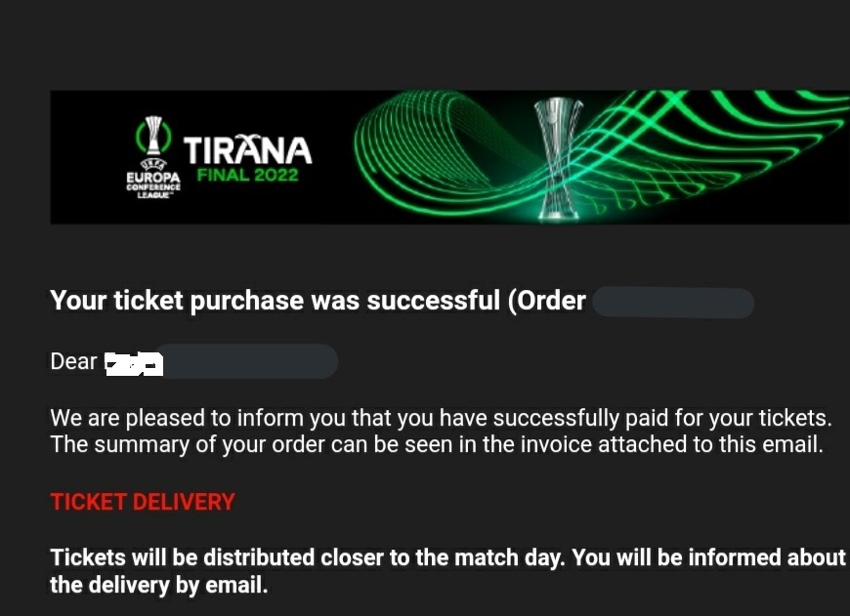Click the green "FINAL 2022" text
Viewport: 850px width, 616px height.
point(247,177)
